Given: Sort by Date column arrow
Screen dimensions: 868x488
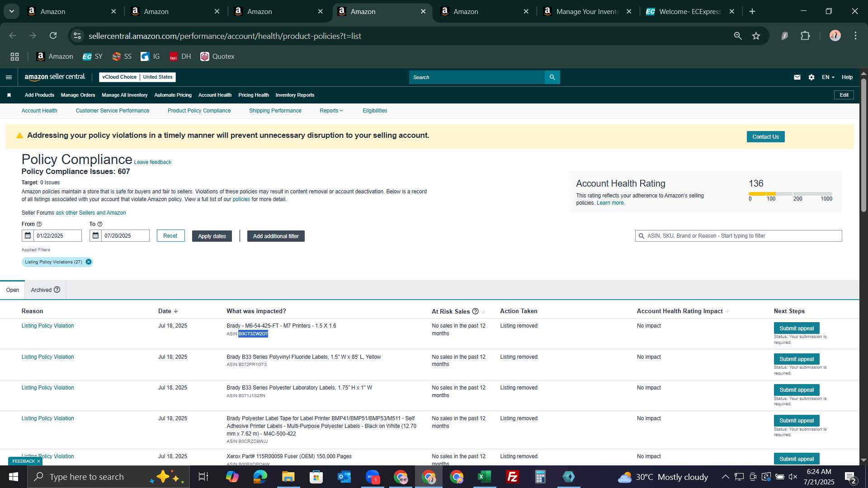Looking at the screenshot, I should point(176,311).
